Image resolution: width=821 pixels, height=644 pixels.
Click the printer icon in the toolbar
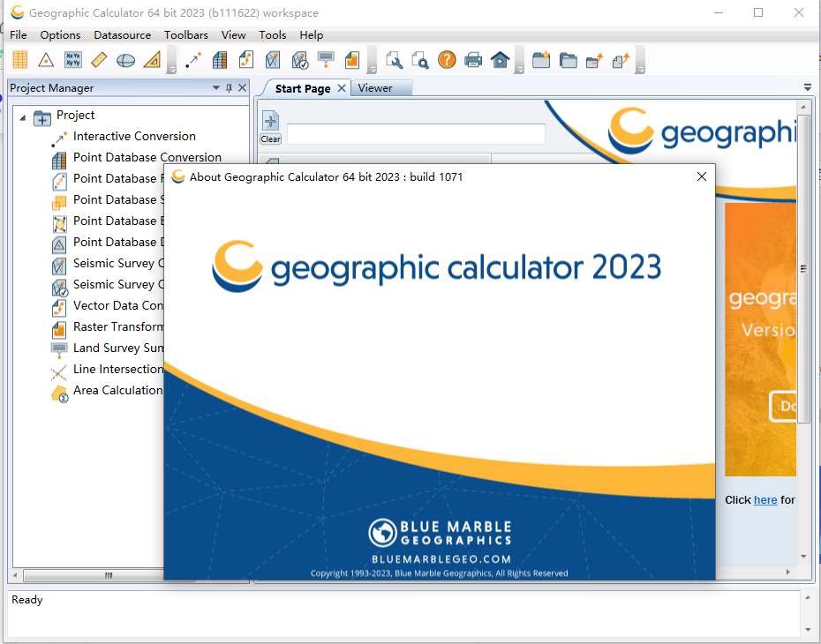473,60
